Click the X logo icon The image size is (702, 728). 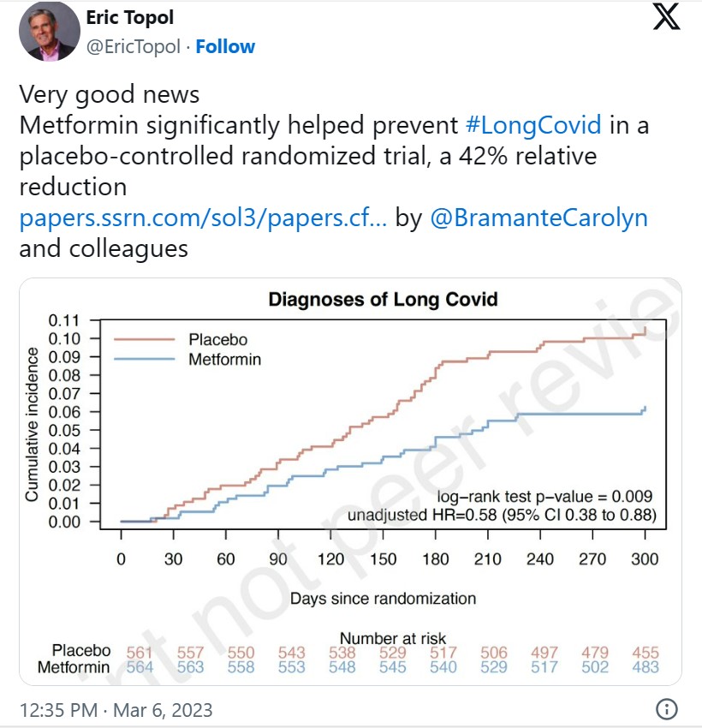coord(666,17)
